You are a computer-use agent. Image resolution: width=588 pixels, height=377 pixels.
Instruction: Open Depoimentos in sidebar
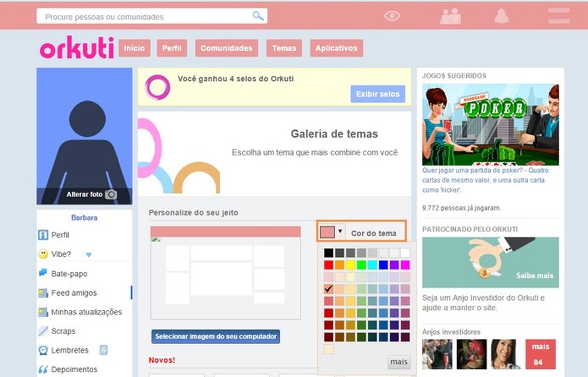(74, 369)
